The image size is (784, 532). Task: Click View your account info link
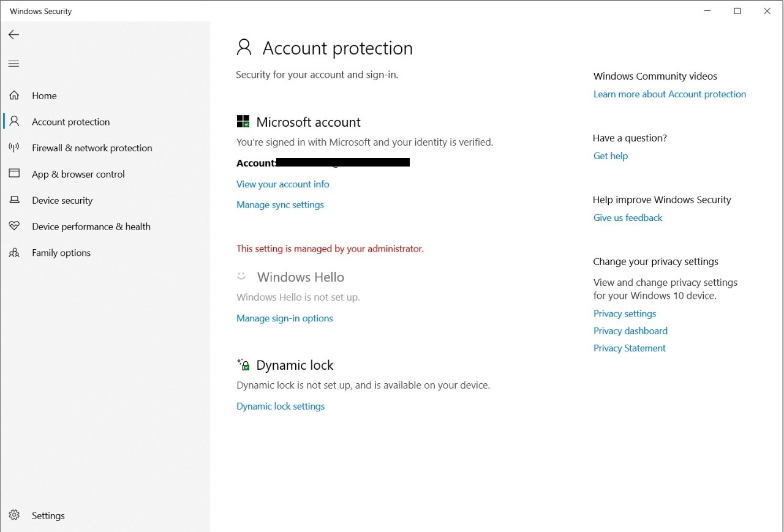[x=282, y=184]
